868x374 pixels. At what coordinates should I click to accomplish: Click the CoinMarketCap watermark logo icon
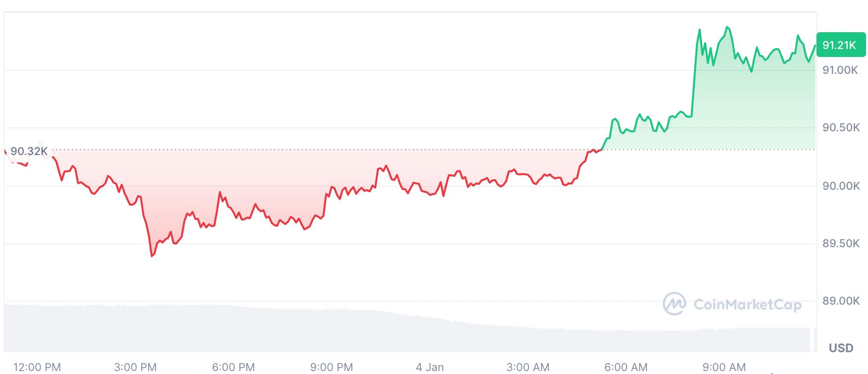(x=675, y=304)
